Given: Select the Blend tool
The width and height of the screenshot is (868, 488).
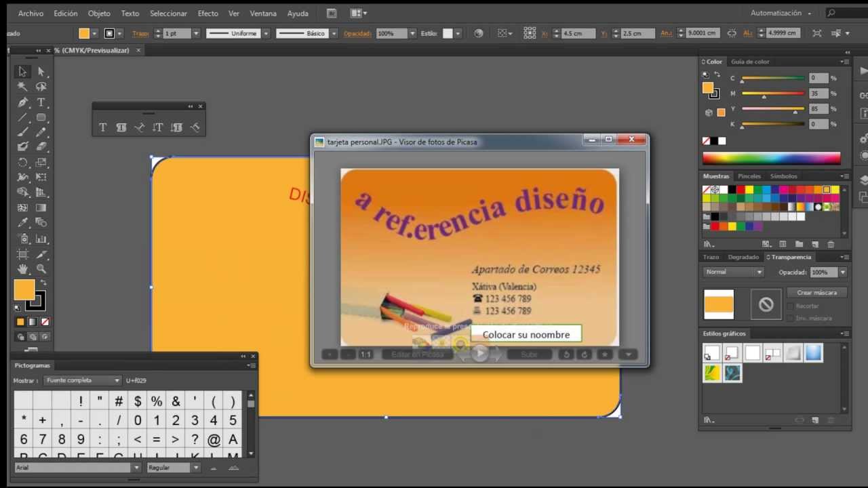Looking at the screenshot, I should click(x=41, y=223).
